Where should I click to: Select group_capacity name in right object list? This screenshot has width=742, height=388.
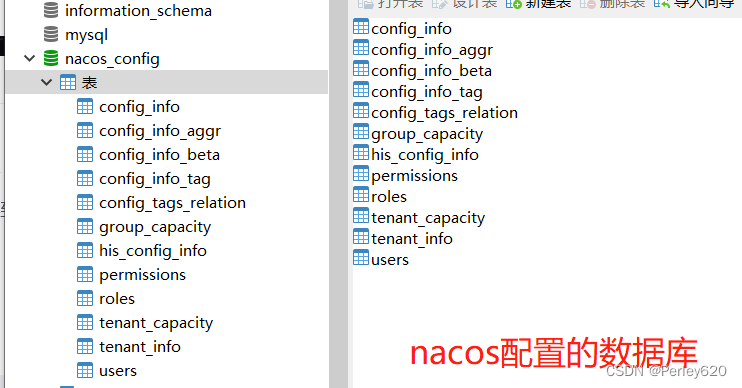[427, 135]
